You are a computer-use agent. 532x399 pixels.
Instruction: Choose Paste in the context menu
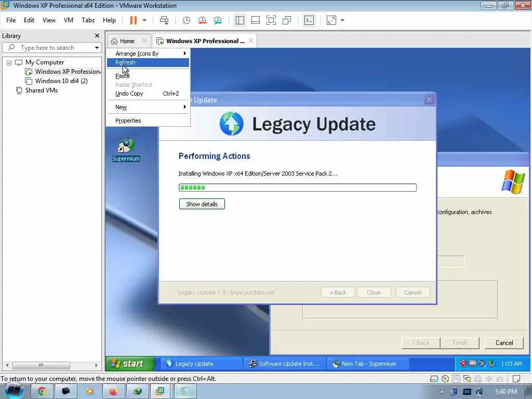pyautogui.click(x=148, y=76)
